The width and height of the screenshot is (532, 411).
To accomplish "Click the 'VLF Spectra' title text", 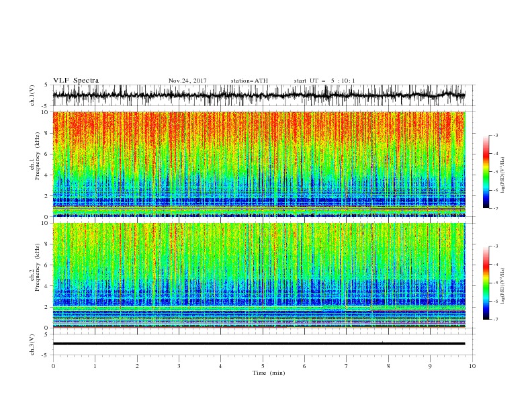I will pos(76,81).
